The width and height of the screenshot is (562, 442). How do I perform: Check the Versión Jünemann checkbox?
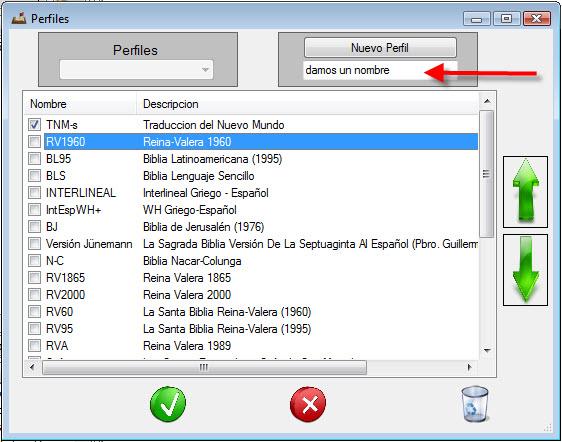point(34,244)
